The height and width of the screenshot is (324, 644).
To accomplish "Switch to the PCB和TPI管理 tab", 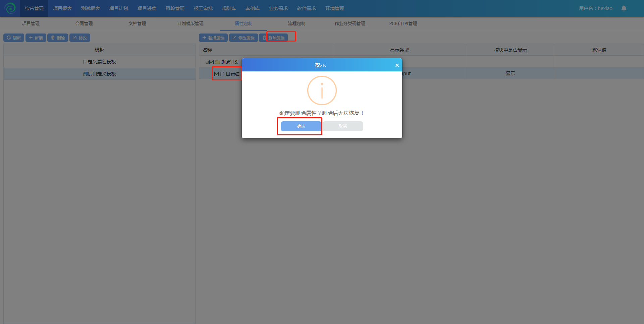I will point(403,23).
